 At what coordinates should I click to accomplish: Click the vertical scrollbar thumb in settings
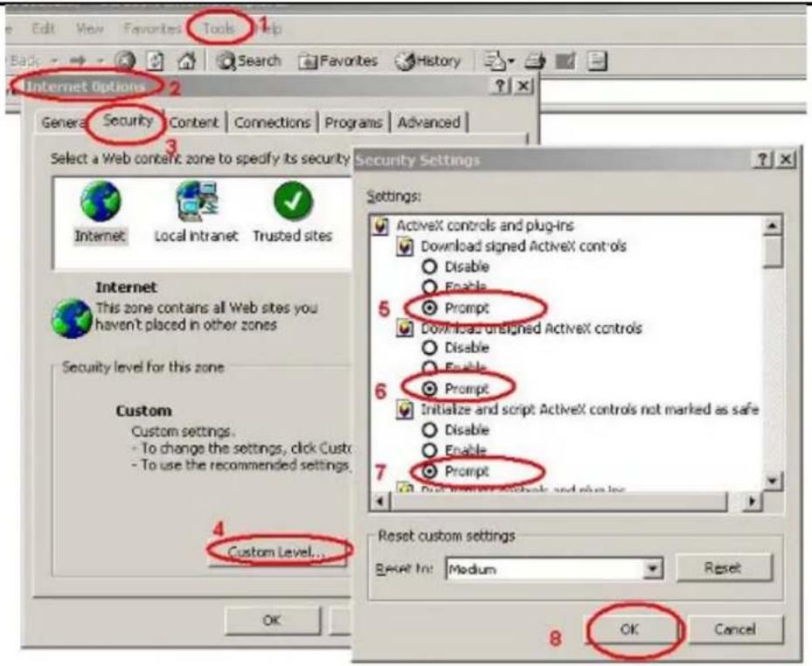[772, 252]
